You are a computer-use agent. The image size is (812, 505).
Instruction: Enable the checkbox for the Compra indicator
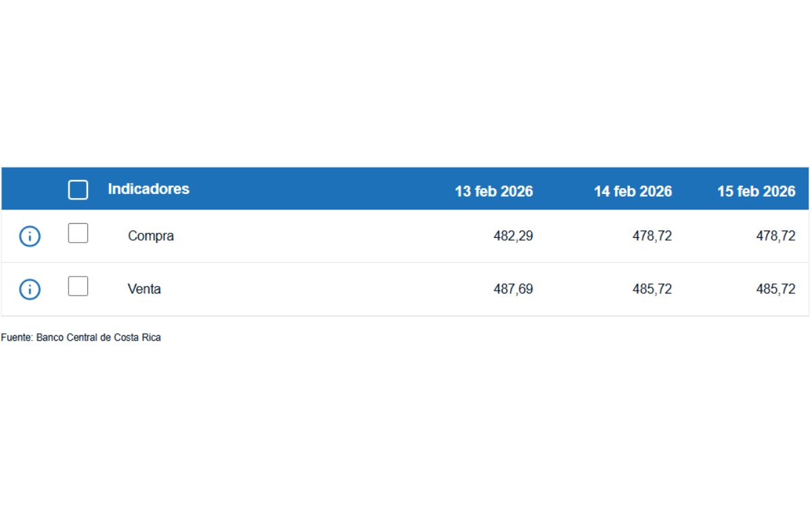coord(78,233)
